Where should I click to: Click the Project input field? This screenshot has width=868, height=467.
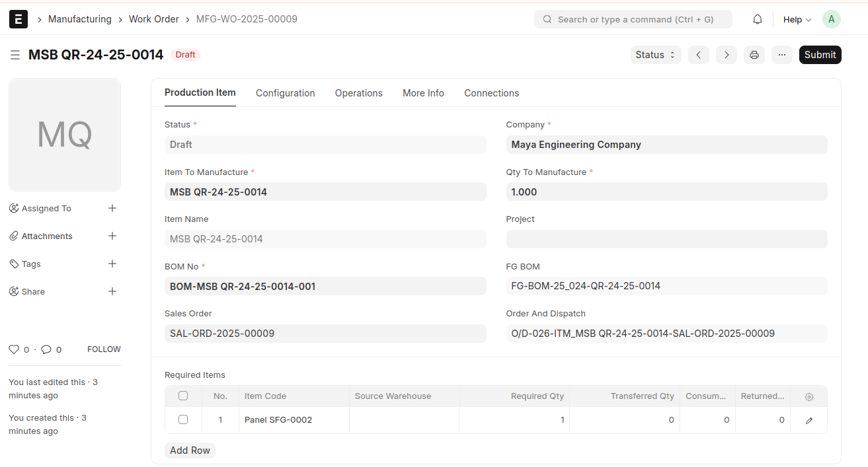666,239
